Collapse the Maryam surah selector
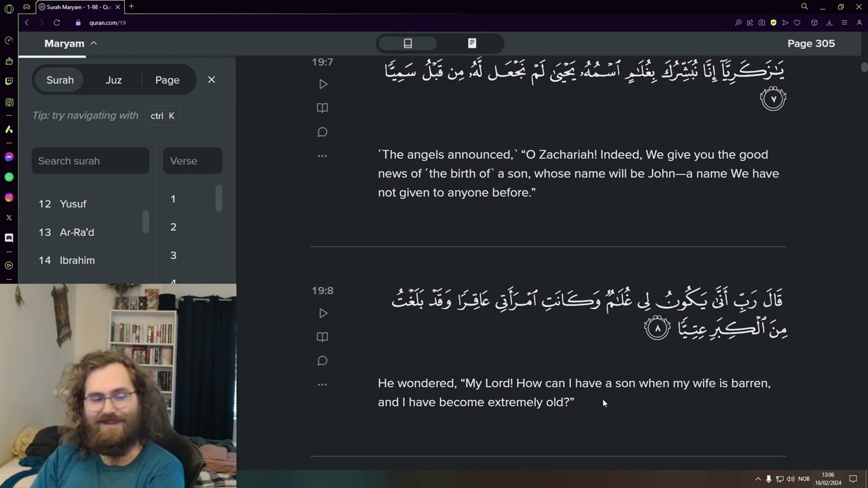The height and width of the screenshot is (488, 868). (94, 43)
